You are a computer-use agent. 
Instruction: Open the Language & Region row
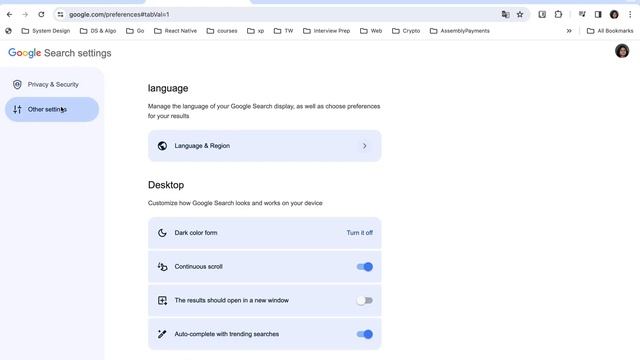[x=264, y=146]
